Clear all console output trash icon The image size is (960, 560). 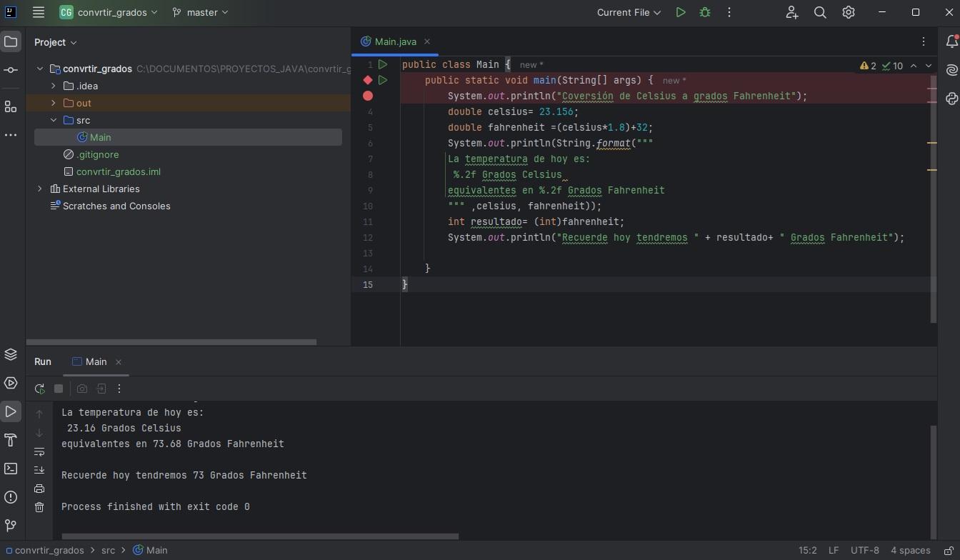[39, 507]
